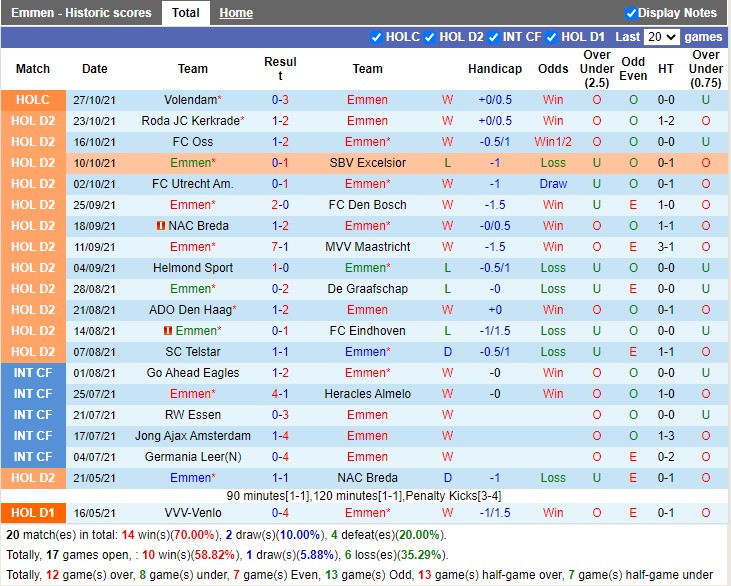Click the Roda JC Kerkrade team name

190,121
